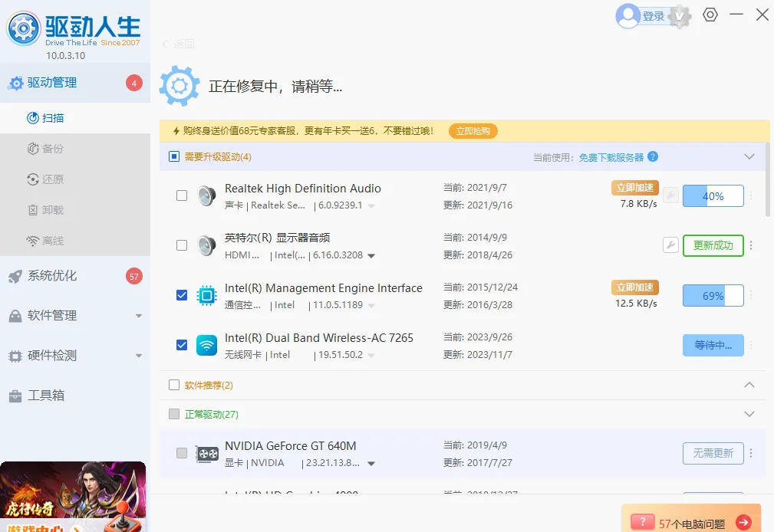This screenshot has width=774, height=532.
Task: Uncheck the Intel Management Engine Interface driver
Action: [181, 295]
